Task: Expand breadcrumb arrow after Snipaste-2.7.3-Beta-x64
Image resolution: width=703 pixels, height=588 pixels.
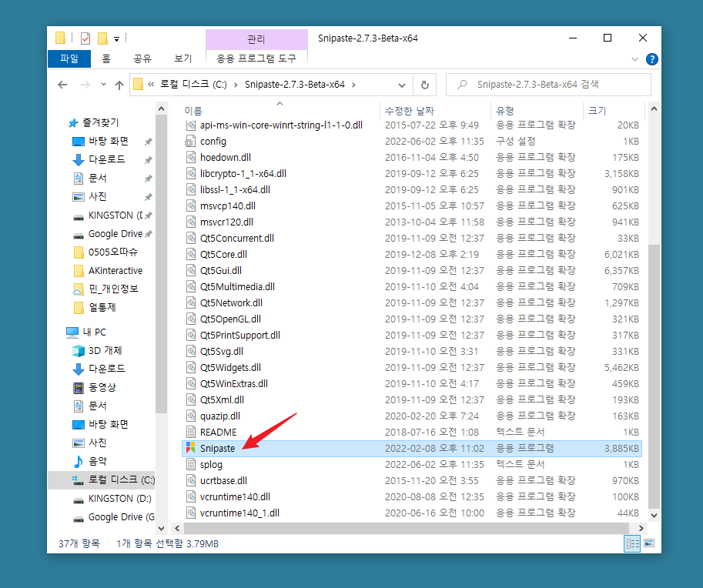Action: 354,85
